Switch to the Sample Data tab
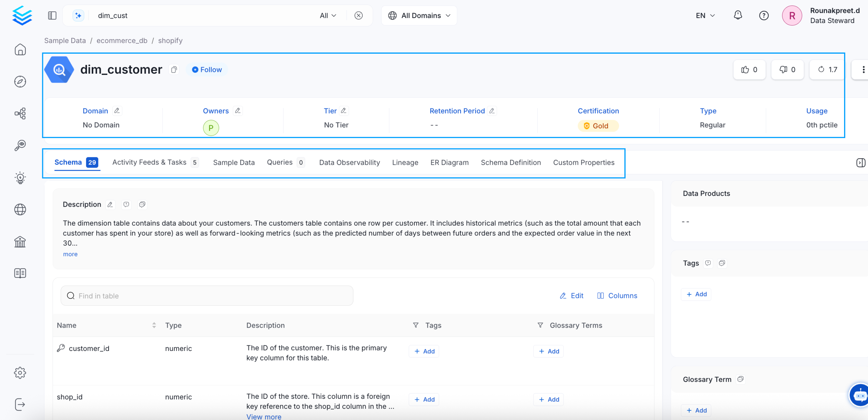Viewport: 868px width, 420px height. tap(234, 162)
